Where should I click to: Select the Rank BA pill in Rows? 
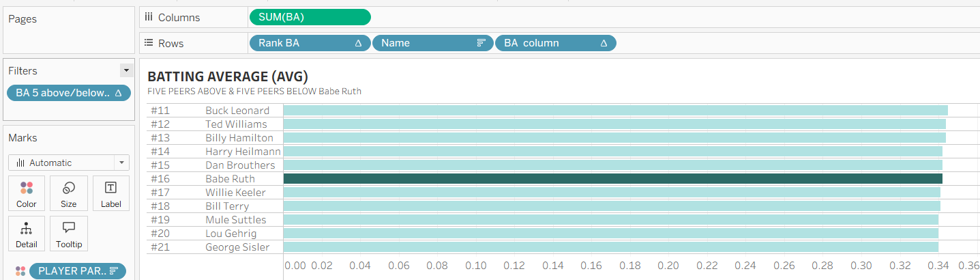(x=310, y=43)
